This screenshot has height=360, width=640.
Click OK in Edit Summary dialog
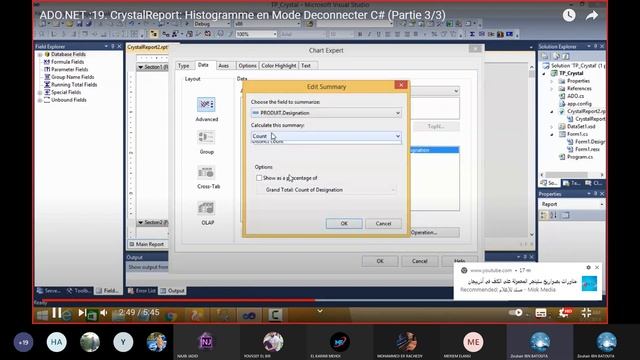click(x=344, y=223)
